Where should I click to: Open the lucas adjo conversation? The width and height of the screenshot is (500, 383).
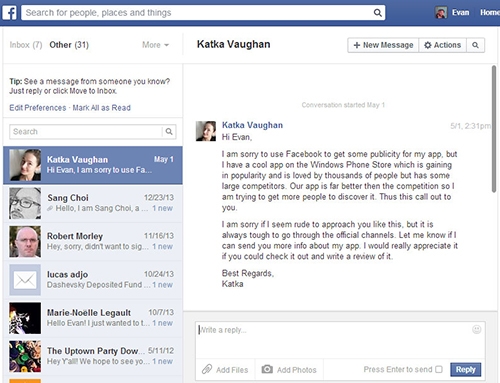[x=93, y=280]
